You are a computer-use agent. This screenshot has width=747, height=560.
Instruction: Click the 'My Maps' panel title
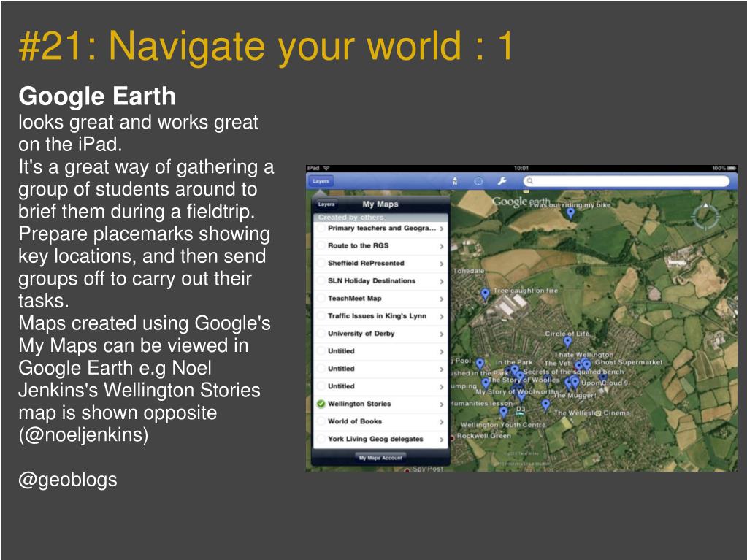(x=380, y=204)
